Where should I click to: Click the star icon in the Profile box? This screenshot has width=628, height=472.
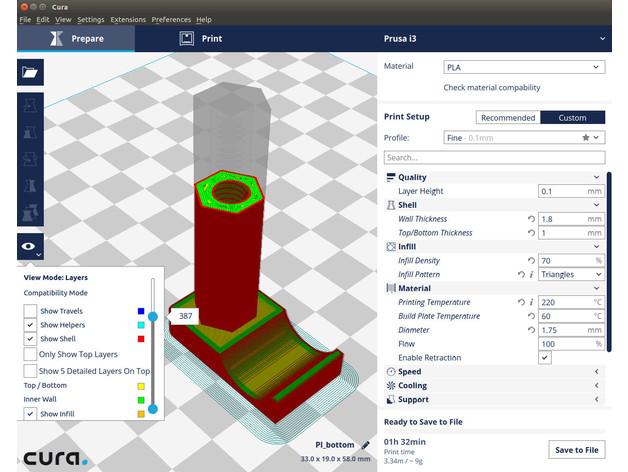click(x=586, y=138)
